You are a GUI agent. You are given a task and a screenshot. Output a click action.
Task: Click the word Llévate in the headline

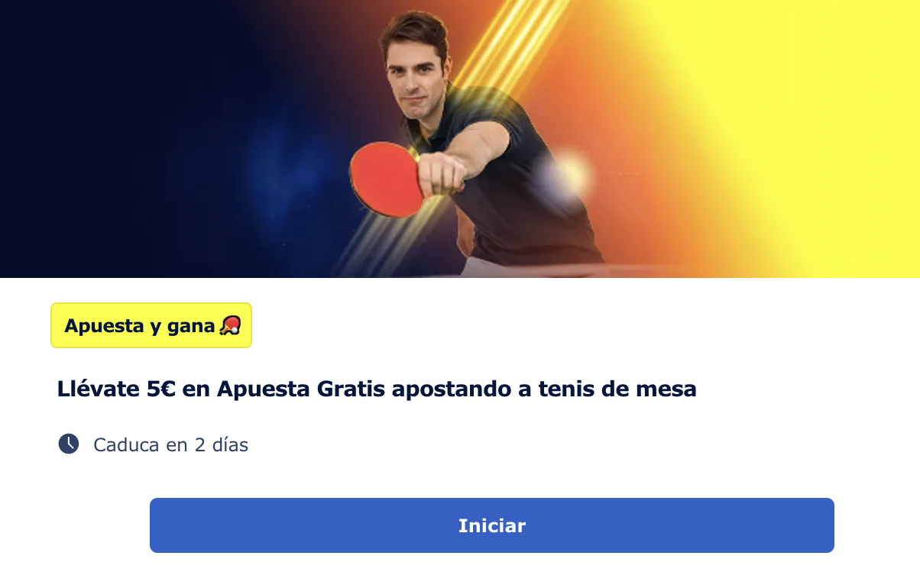99,389
